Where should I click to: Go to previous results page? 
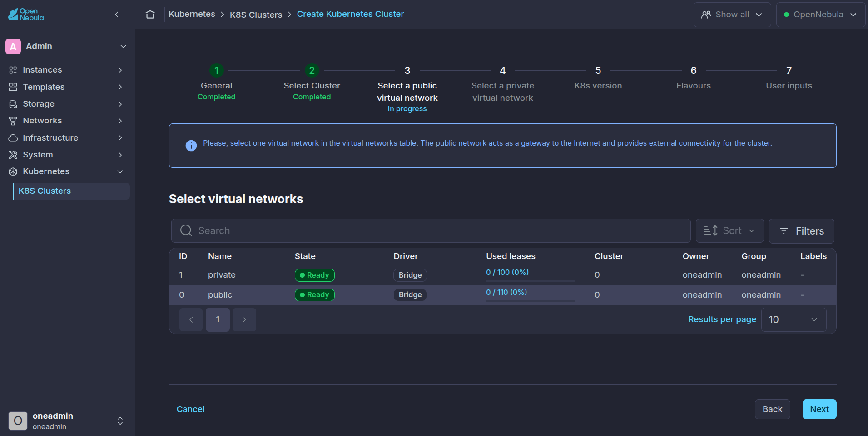click(191, 319)
